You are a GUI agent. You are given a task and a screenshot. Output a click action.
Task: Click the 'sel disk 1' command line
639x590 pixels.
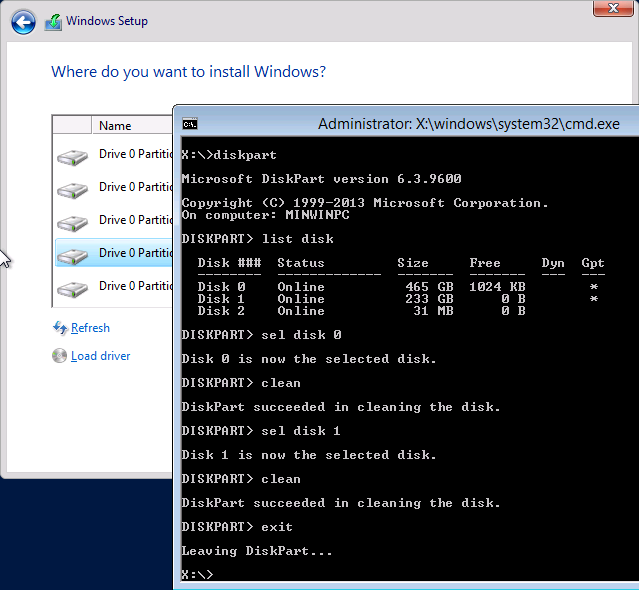262,431
